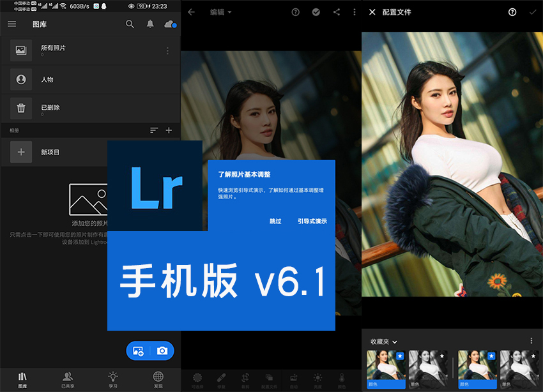Open the 颜色 color tool in edit toolbar
Image resolution: width=543 pixels, height=392 pixels.
(x=342, y=381)
